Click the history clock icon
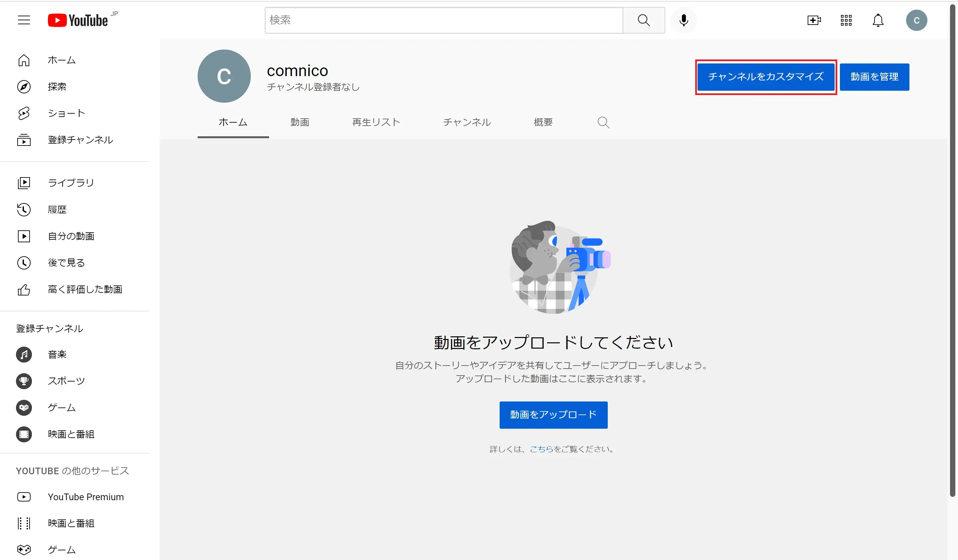The image size is (958, 560). click(24, 209)
